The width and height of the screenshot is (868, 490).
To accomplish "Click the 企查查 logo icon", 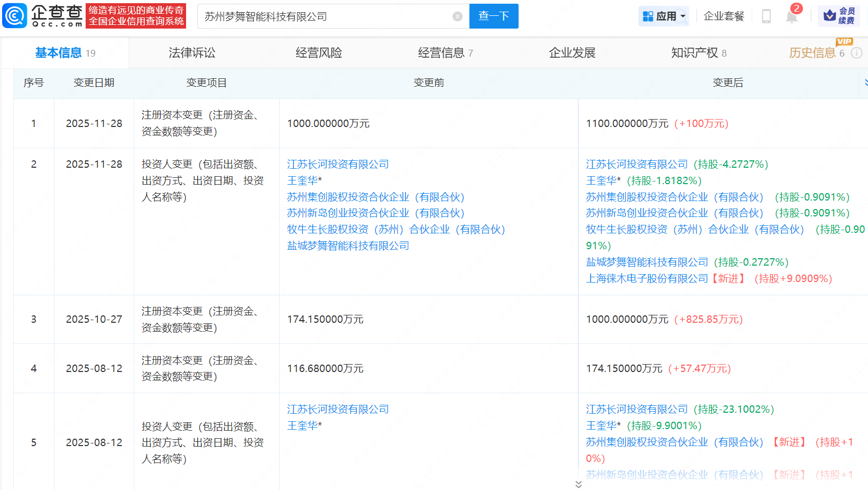I will click(x=14, y=15).
